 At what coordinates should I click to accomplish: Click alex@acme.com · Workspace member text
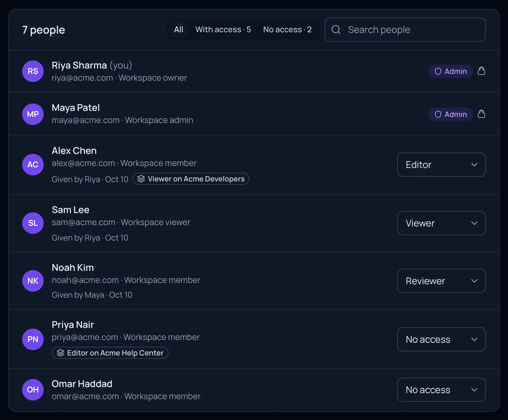pos(124,163)
